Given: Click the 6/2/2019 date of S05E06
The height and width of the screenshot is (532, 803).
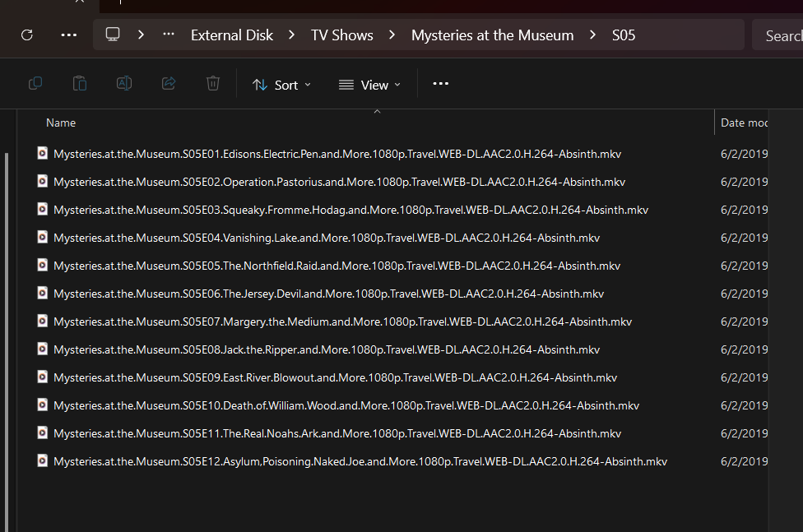Looking at the screenshot, I should 744,294.
